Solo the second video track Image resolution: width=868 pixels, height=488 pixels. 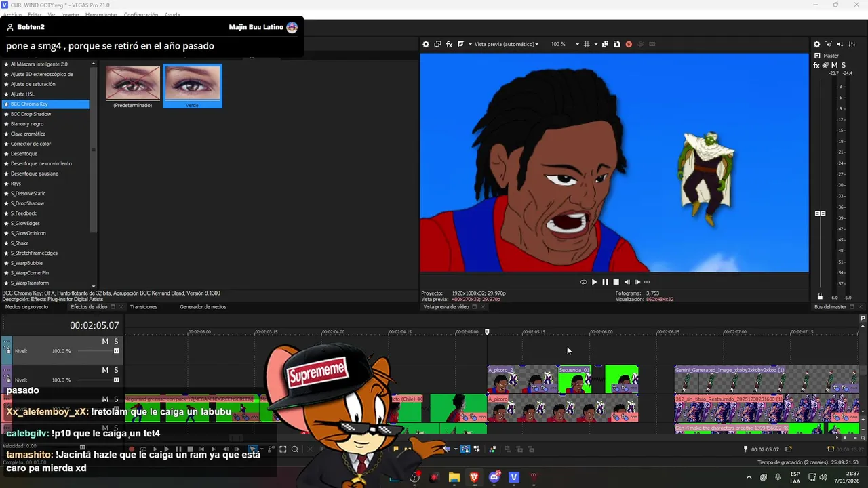[x=116, y=370]
